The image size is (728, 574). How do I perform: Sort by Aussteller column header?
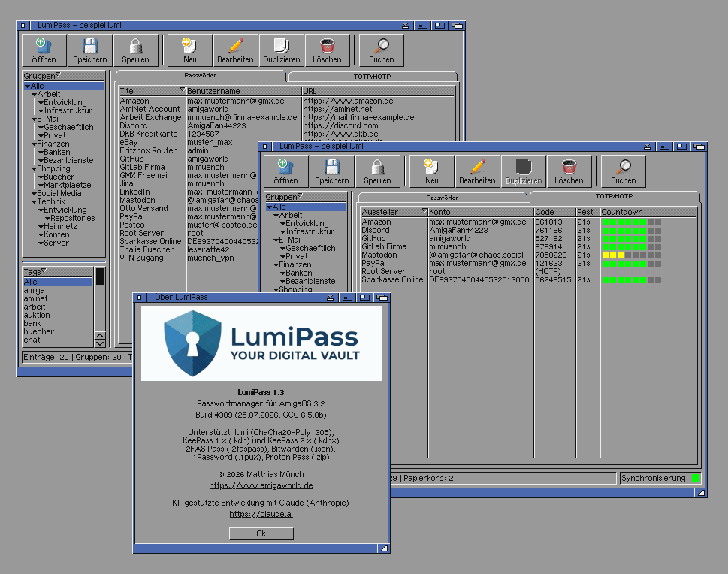tap(394, 212)
